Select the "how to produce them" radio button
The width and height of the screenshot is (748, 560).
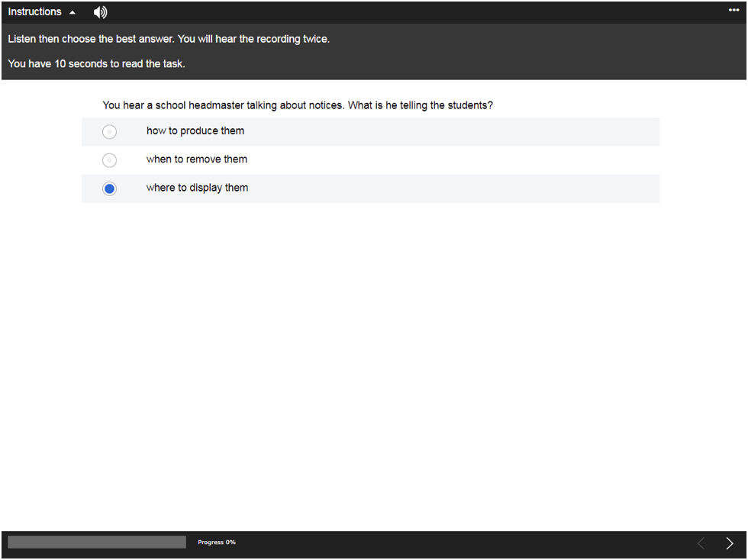coord(110,132)
